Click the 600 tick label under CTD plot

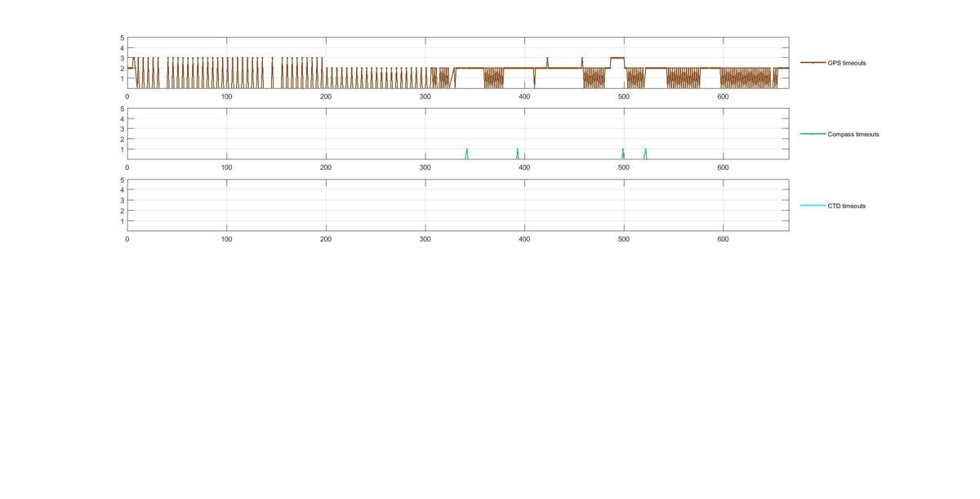click(x=723, y=239)
